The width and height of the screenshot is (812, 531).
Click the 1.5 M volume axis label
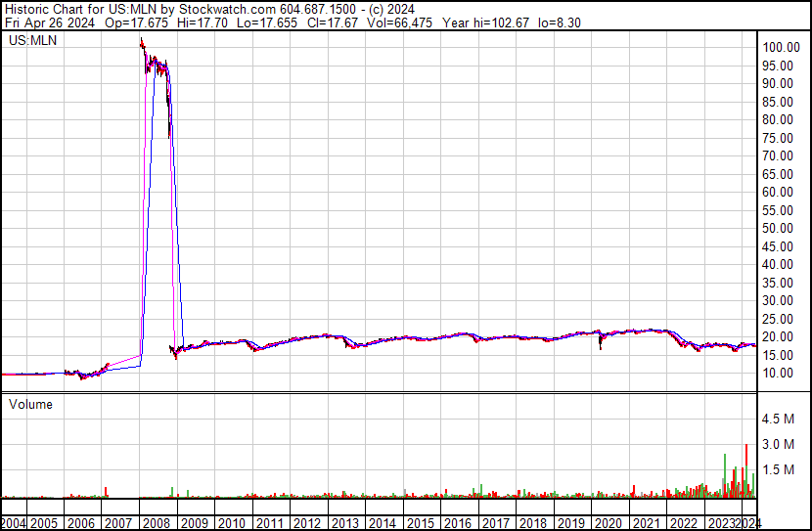(x=778, y=469)
